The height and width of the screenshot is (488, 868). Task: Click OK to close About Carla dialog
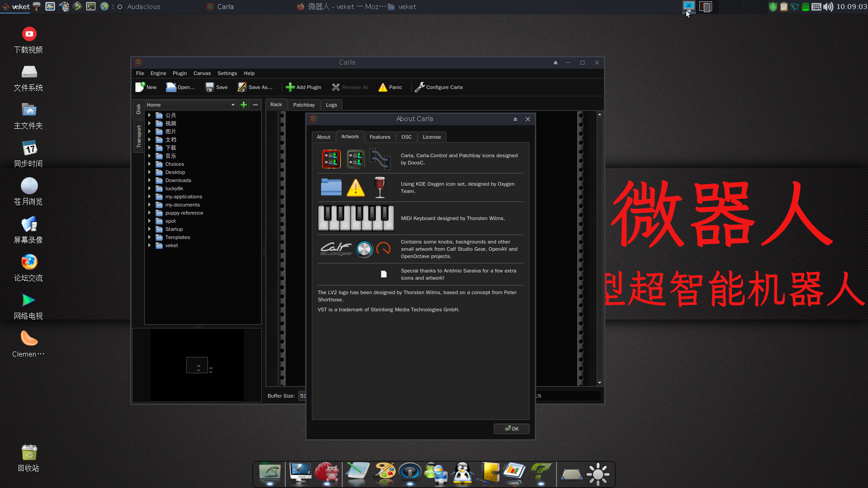511,428
